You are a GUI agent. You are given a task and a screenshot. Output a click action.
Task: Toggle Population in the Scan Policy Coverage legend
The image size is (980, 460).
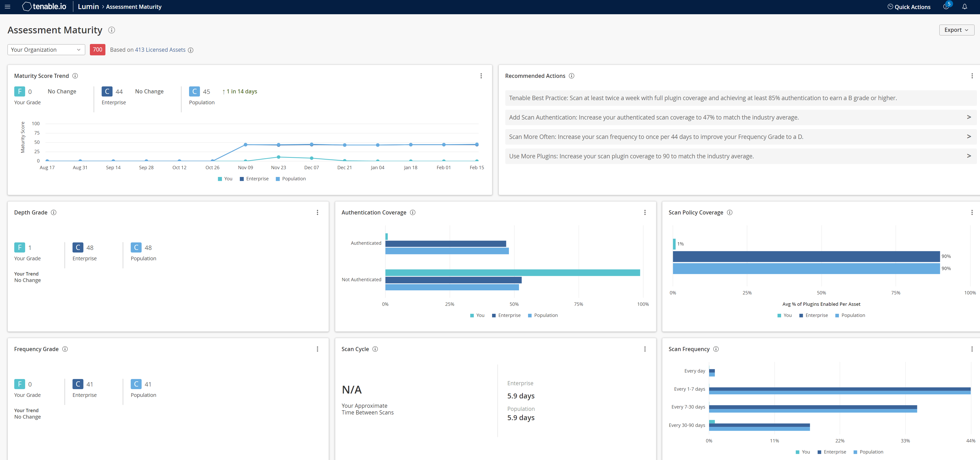850,315
